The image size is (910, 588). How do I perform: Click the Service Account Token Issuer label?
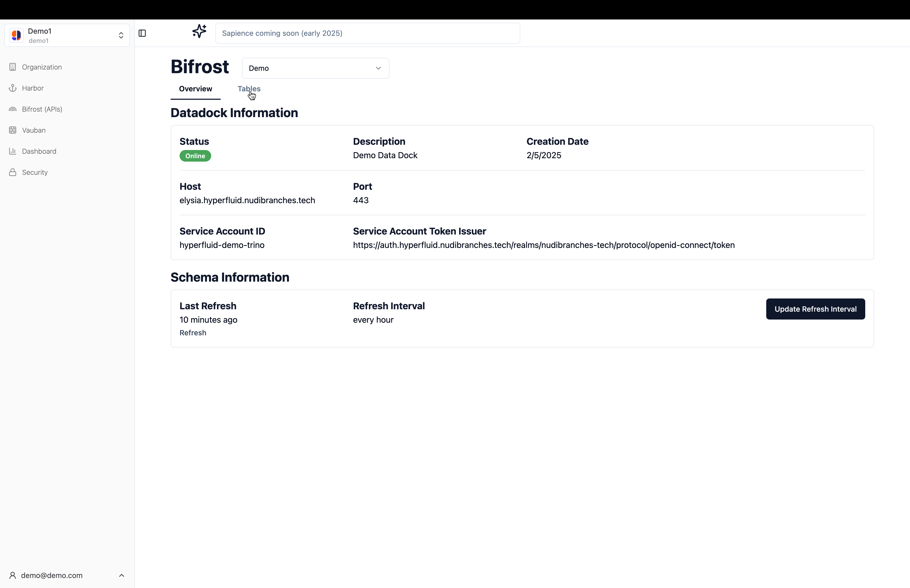(419, 231)
